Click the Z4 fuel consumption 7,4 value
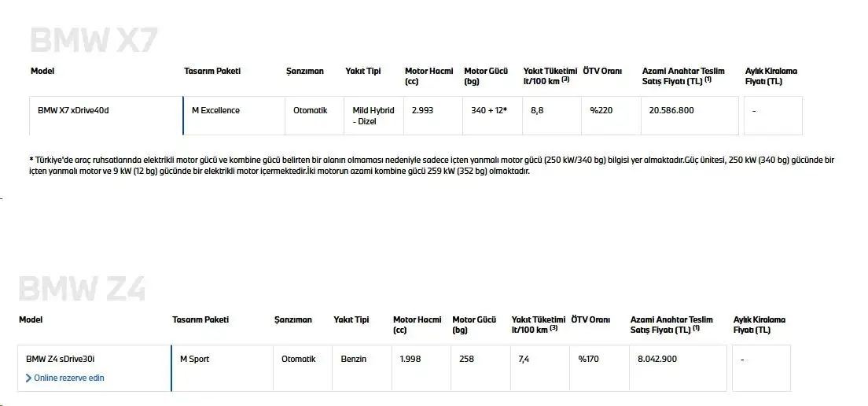The height and width of the screenshot is (406, 868). pos(524,359)
